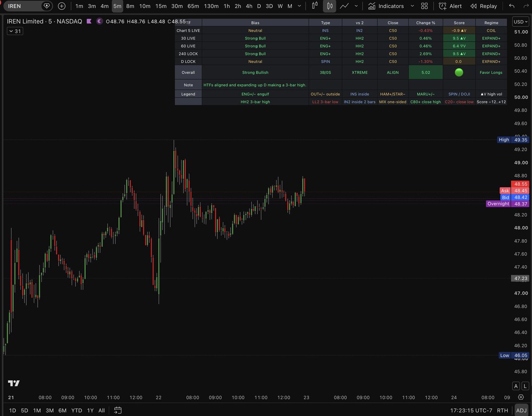
Task: Switch to the 3m interval
Action: [x=92, y=6]
